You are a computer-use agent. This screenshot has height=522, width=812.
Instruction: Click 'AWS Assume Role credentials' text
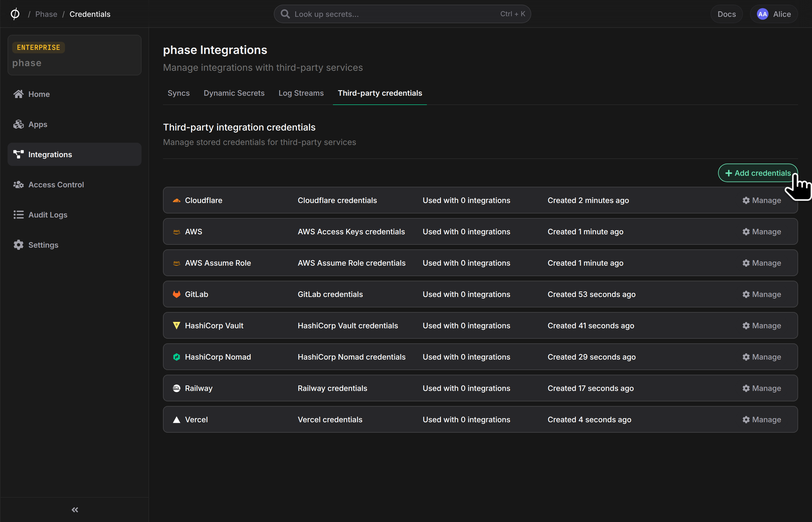pyautogui.click(x=351, y=263)
